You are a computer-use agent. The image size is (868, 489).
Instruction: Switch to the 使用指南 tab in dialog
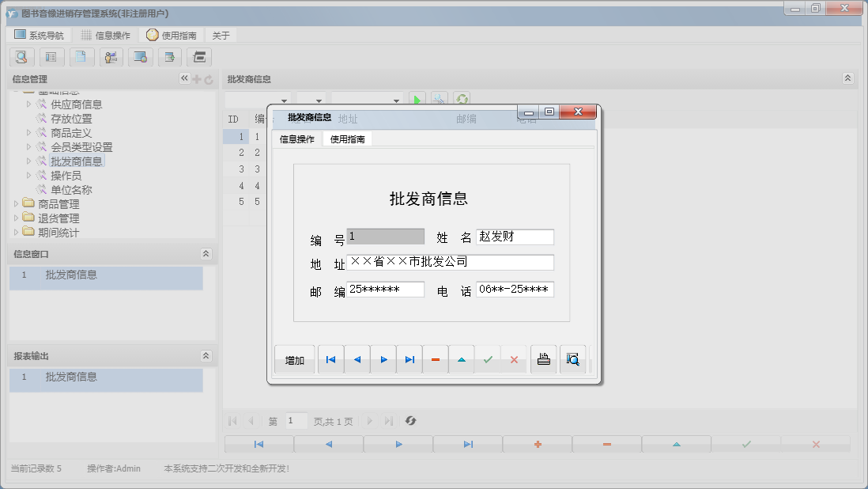pyautogui.click(x=347, y=139)
